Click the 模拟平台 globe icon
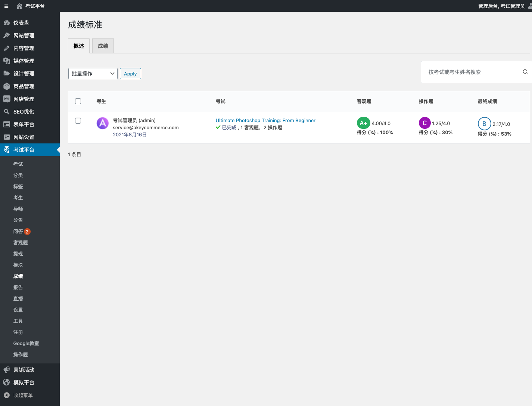532x406 pixels. pyautogui.click(x=7, y=382)
